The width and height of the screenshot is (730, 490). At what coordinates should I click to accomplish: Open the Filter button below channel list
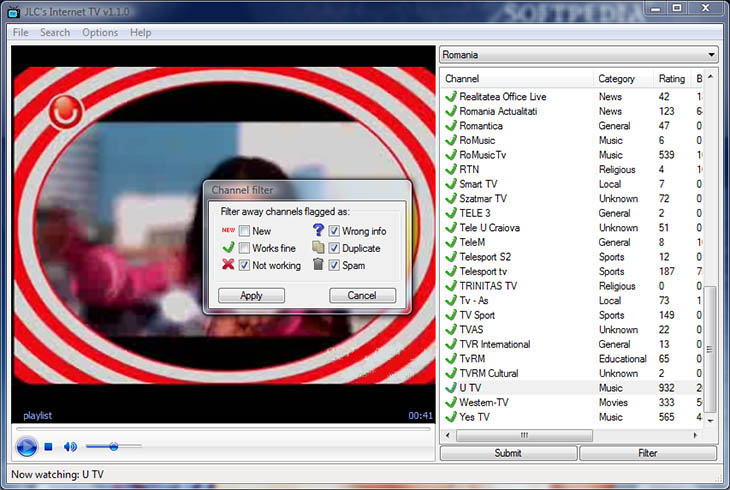pyautogui.click(x=648, y=453)
